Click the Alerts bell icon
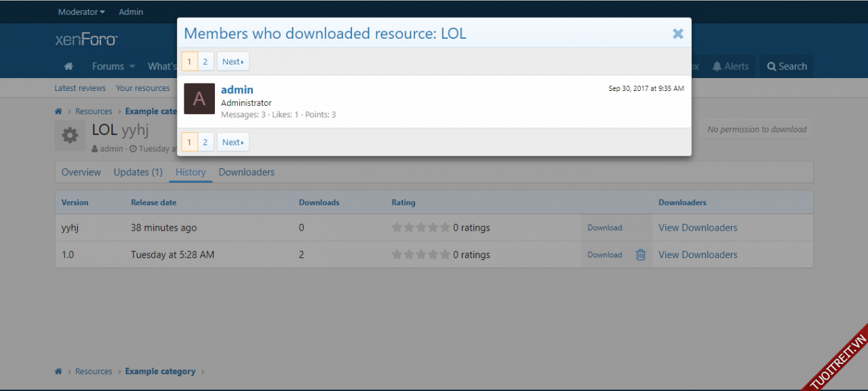Viewport: 868px width, 391px height. [x=717, y=67]
